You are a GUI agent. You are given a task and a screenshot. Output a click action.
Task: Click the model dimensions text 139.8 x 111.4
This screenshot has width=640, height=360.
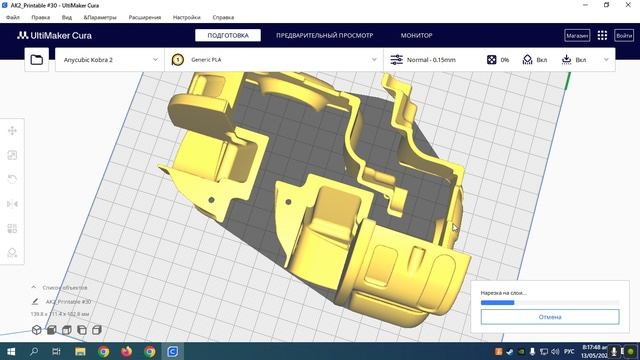click(x=60, y=314)
